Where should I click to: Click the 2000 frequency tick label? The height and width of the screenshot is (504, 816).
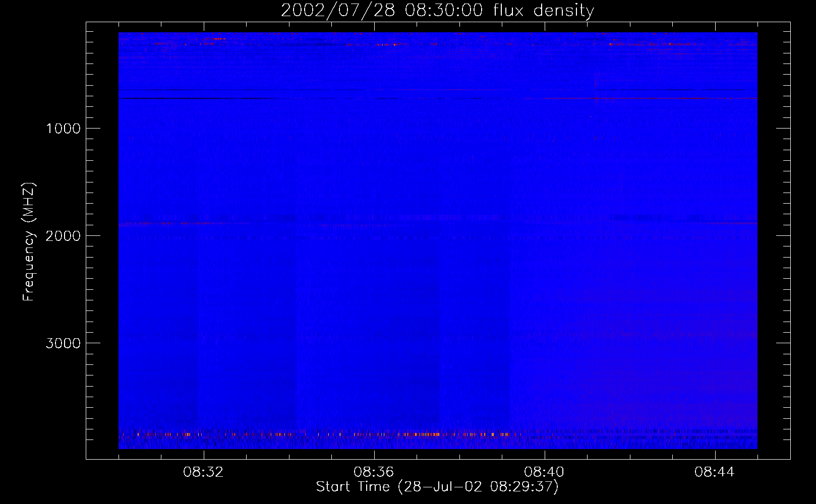pos(63,236)
